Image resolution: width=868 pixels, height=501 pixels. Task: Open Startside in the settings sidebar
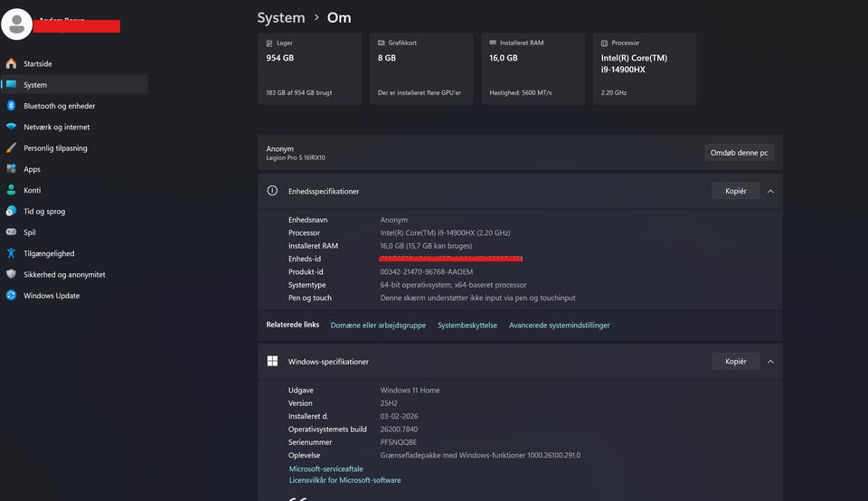point(74,63)
